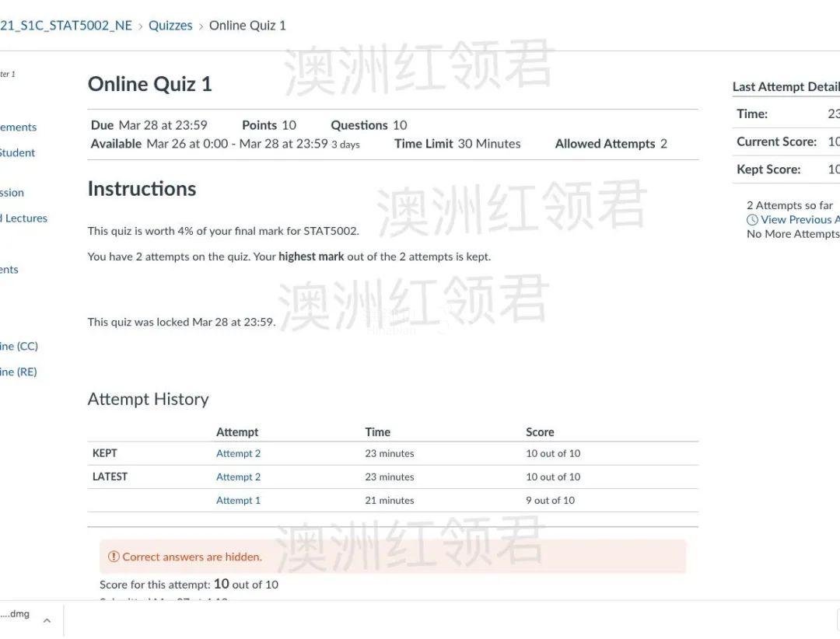Click the Online Quiz 1 breadcrumb text

point(247,26)
